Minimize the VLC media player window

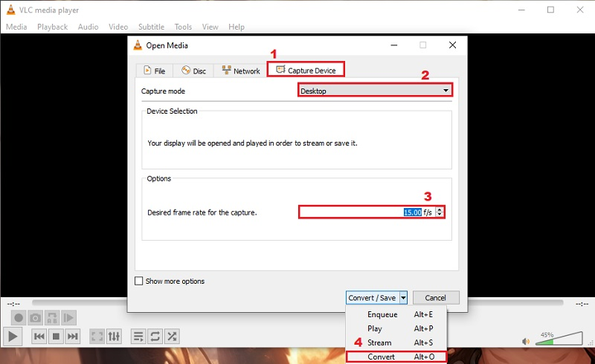click(521, 10)
